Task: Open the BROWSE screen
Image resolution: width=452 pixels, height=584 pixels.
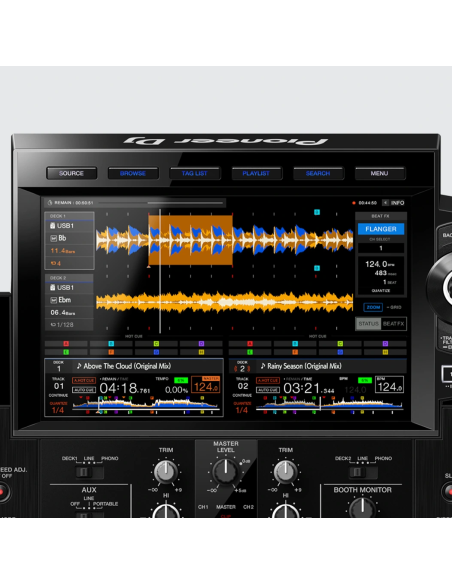Action: (133, 173)
